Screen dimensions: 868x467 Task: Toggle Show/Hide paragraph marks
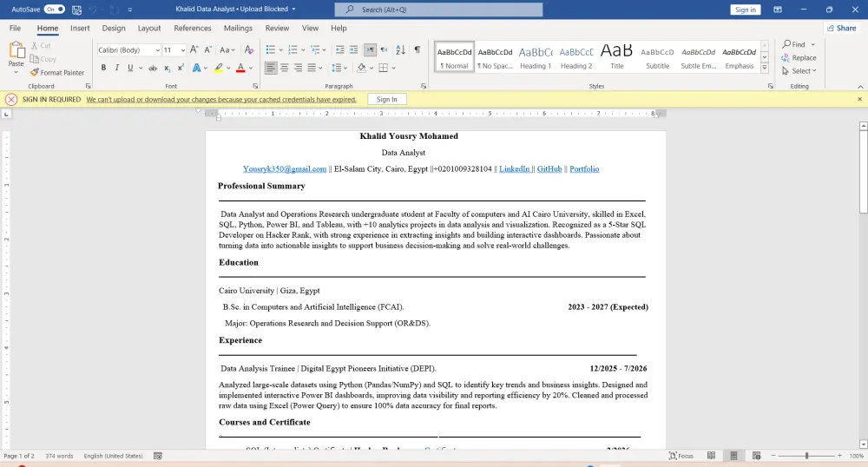(418, 49)
